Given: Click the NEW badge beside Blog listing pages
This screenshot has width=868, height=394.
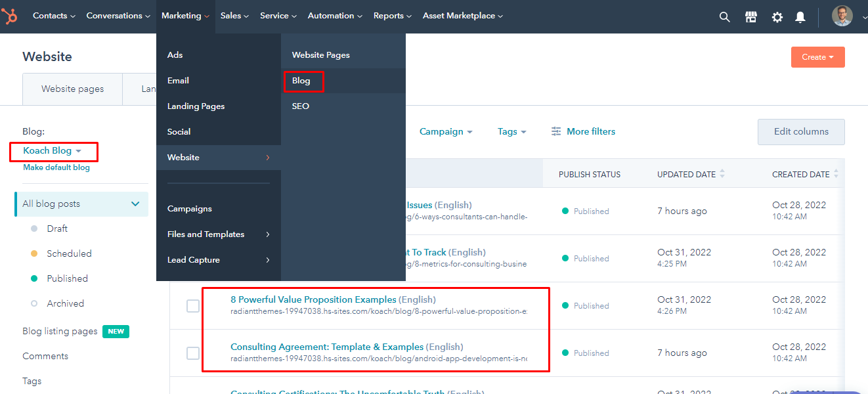Looking at the screenshot, I should click(x=116, y=332).
